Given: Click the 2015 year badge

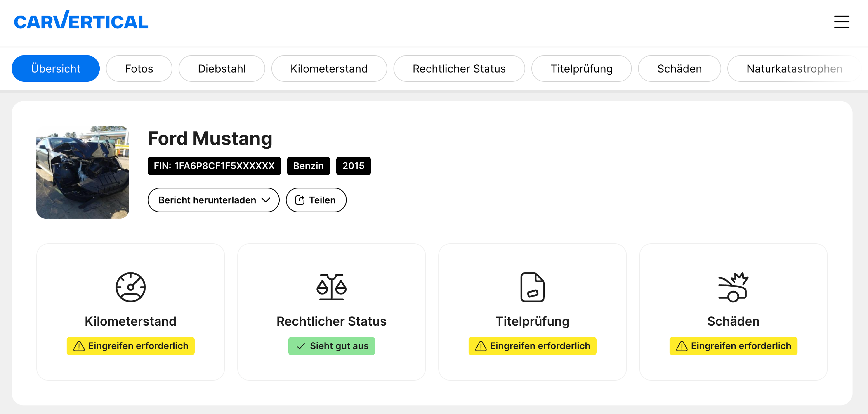Looking at the screenshot, I should pos(354,166).
